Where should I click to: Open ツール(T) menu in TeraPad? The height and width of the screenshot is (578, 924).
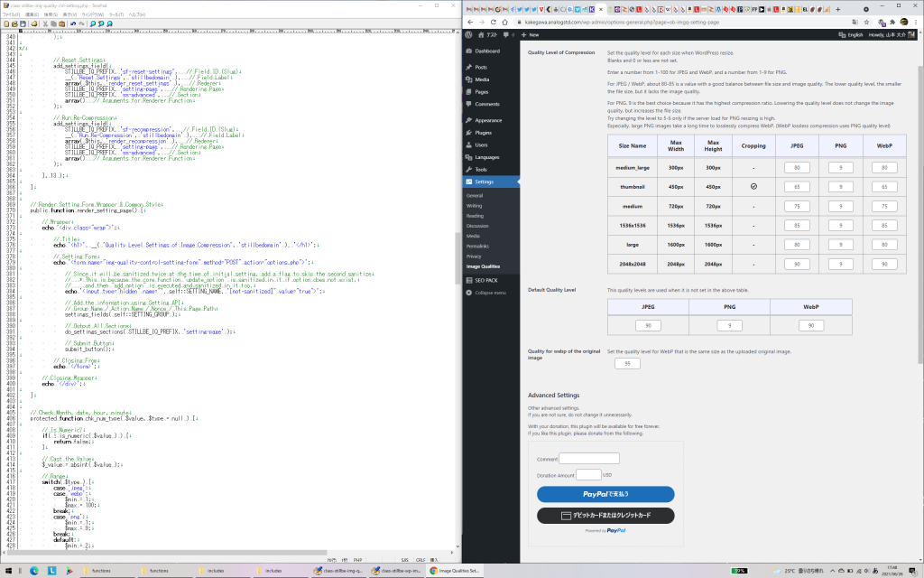coord(116,14)
